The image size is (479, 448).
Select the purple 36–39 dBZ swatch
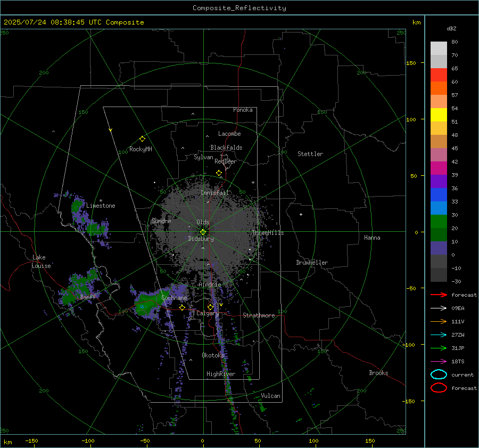click(x=439, y=182)
